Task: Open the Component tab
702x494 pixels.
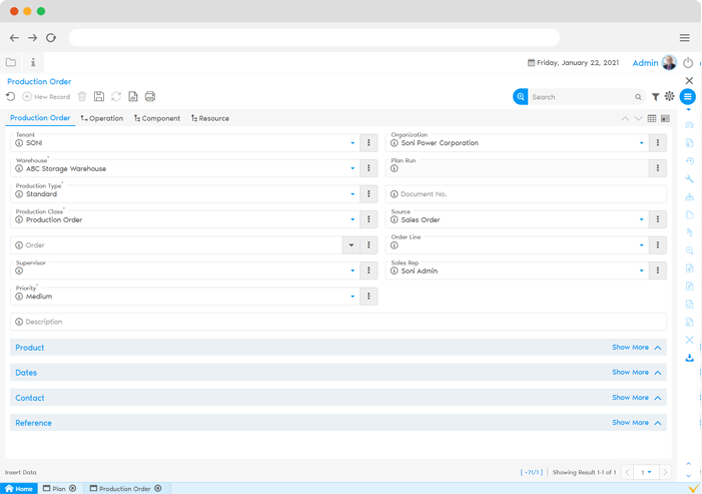Action: click(x=156, y=118)
